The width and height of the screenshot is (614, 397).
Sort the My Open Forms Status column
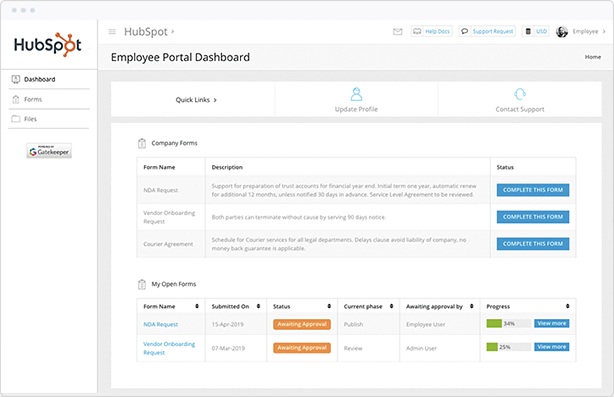(x=329, y=306)
